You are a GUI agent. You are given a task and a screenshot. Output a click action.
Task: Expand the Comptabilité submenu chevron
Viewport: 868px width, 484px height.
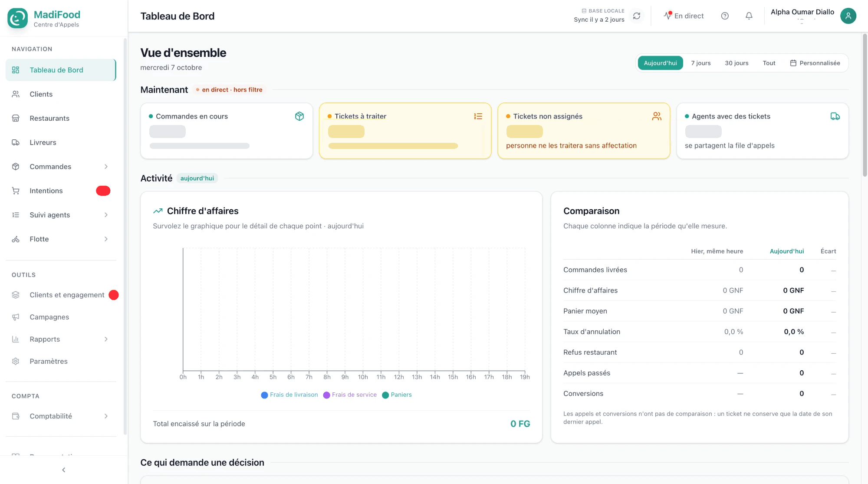coord(106,416)
